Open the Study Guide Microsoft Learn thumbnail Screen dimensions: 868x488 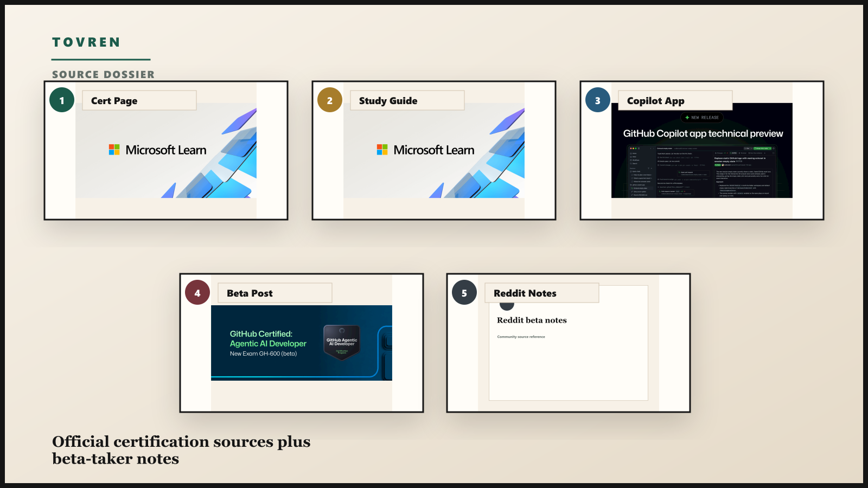(434, 151)
